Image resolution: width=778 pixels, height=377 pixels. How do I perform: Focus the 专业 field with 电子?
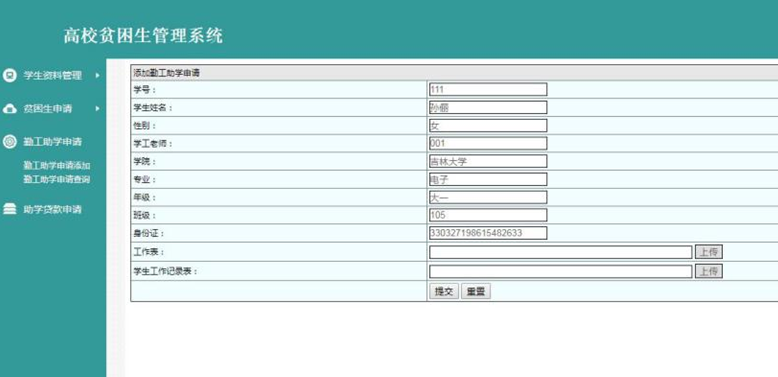click(488, 179)
